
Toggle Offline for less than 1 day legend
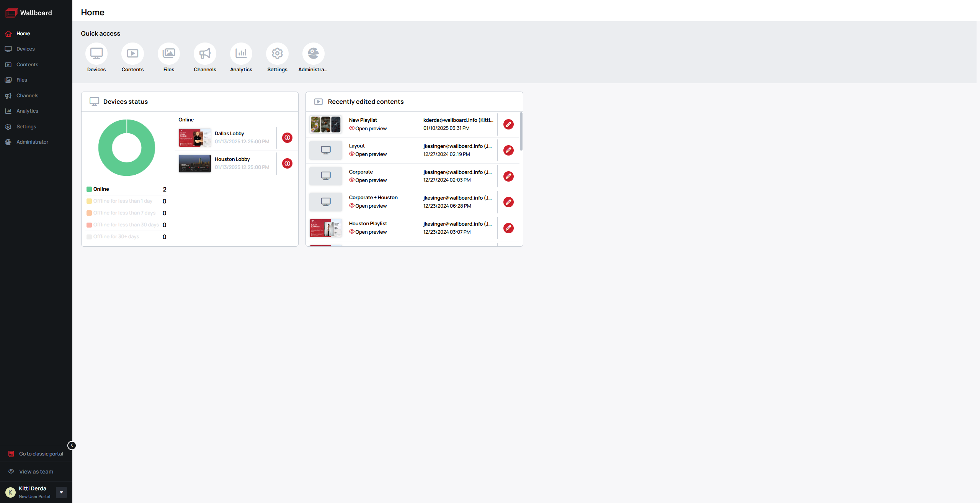[x=122, y=201]
